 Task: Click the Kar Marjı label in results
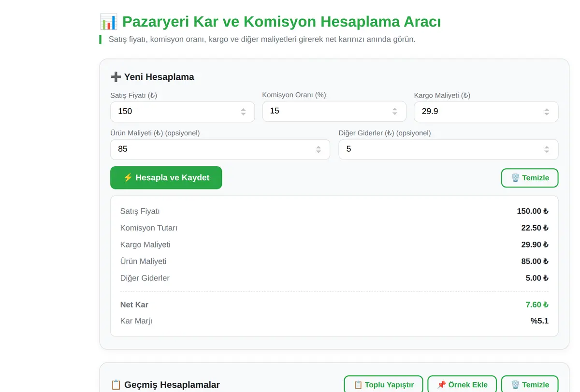136,321
